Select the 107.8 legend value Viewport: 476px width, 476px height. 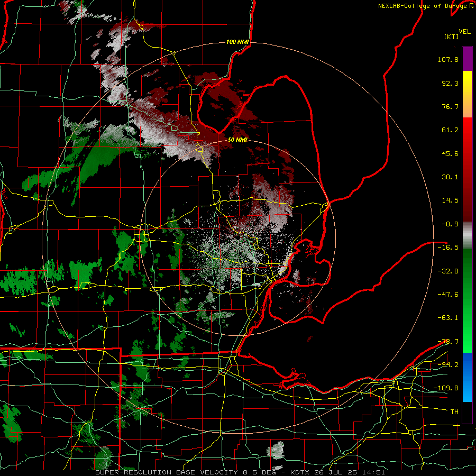[x=448, y=59]
